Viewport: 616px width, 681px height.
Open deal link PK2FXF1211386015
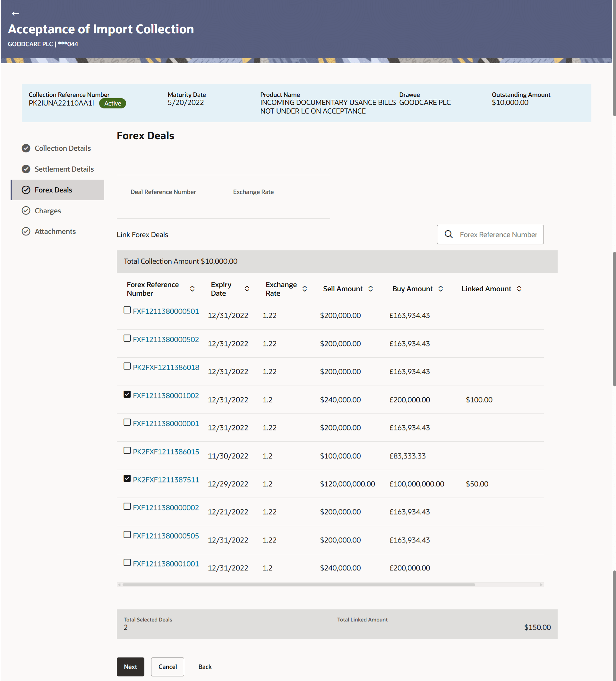click(x=166, y=452)
